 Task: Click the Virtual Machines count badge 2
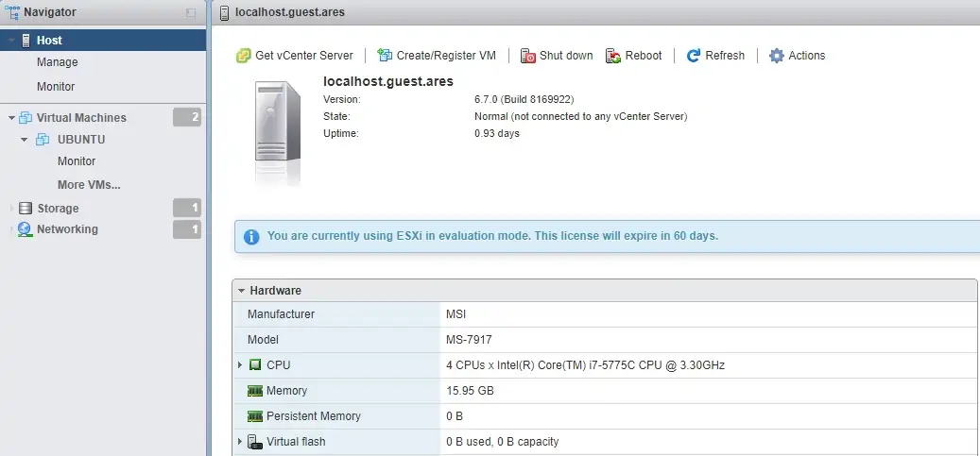187,117
